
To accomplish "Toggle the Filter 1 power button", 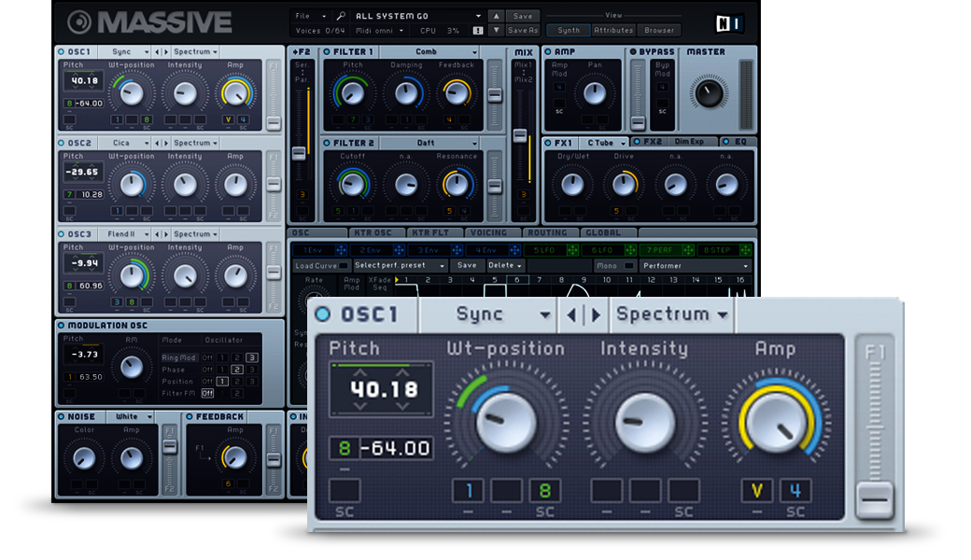I will tap(327, 52).
